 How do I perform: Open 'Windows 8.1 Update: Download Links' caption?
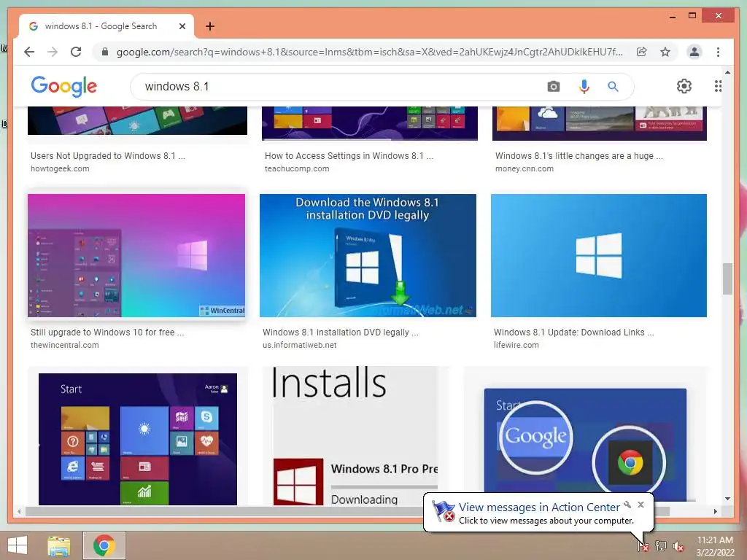pyautogui.click(x=573, y=332)
